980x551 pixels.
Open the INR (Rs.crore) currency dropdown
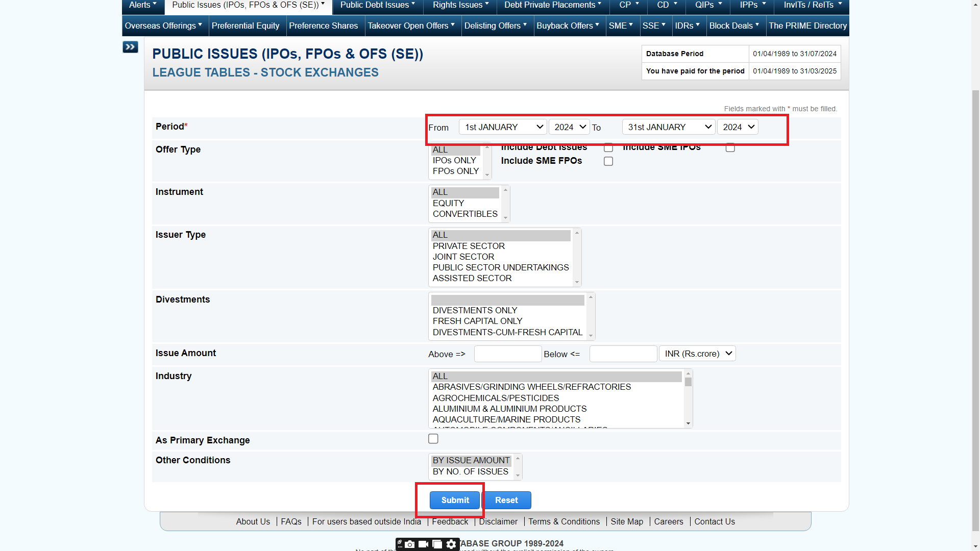697,354
